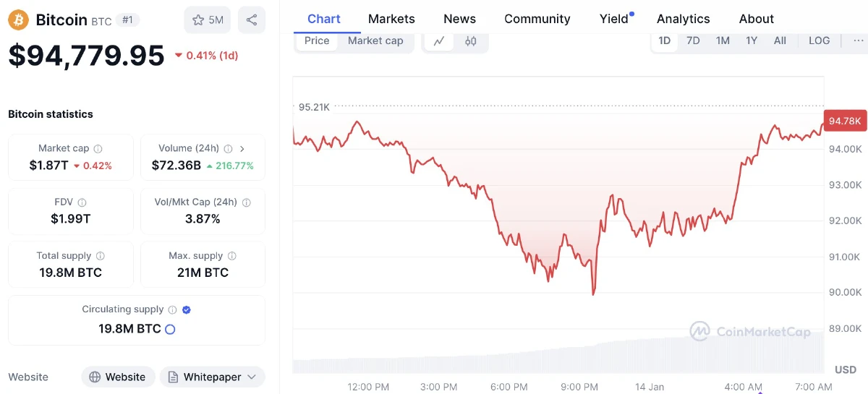
Task: Open the Website link button
Action: pyautogui.click(x=117, y=377)
